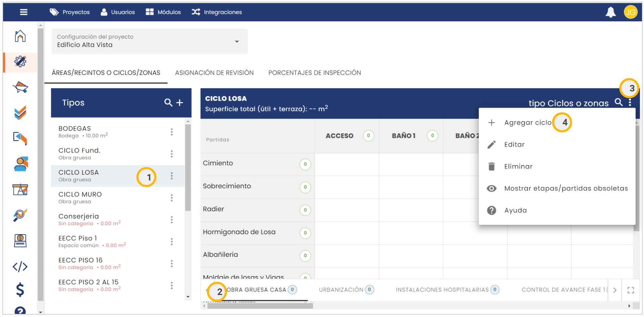
Task: Click the horizontal scrollbar under the table
Action: point(260,306)
